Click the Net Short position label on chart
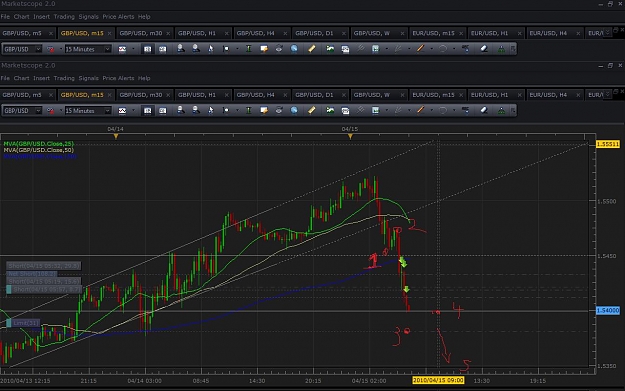 (x=31, y=274)
